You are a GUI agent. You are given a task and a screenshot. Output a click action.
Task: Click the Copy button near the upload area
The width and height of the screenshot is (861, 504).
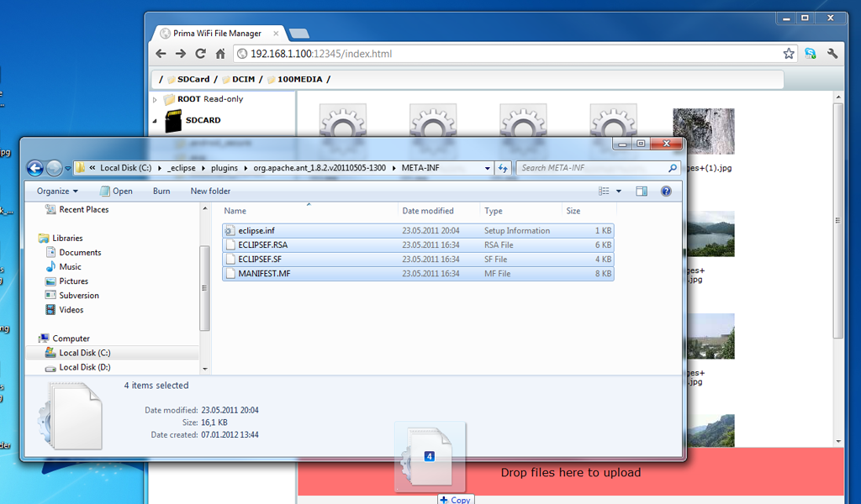coord(454,499)
